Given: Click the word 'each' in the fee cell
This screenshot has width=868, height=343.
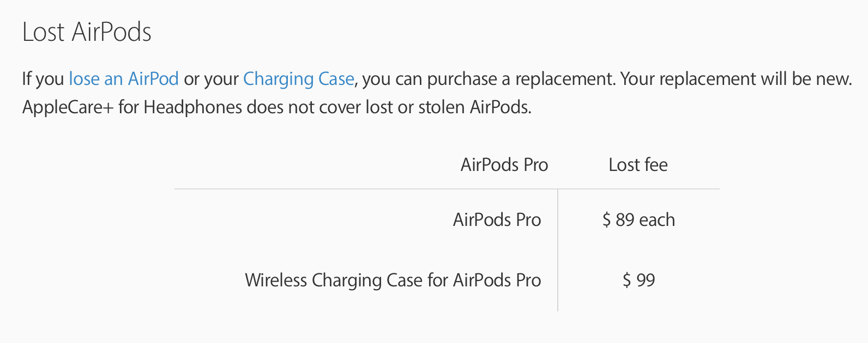Looking at the screenshot, I should click(x=657, y=220).
